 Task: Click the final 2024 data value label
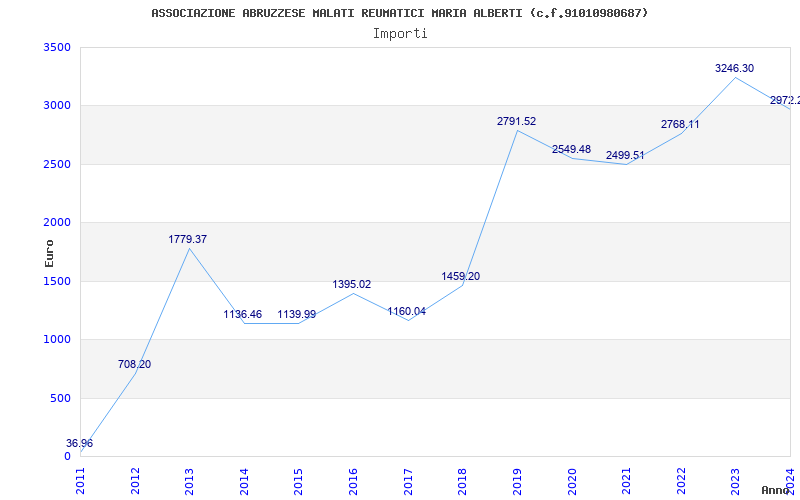click(785, 101)
